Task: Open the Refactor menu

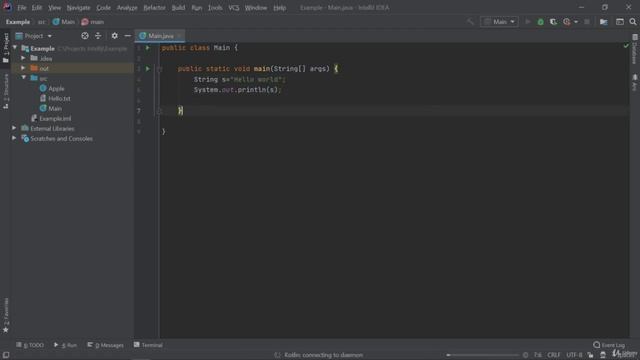Action: (154, 8)
